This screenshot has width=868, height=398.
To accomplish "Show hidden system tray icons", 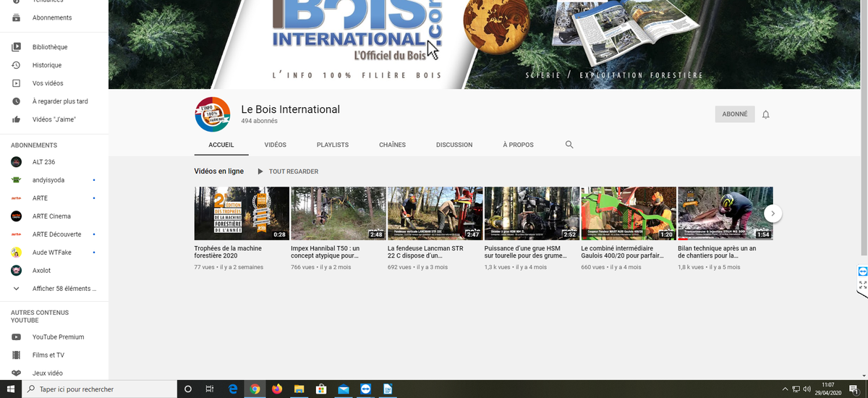I will 785,389.
